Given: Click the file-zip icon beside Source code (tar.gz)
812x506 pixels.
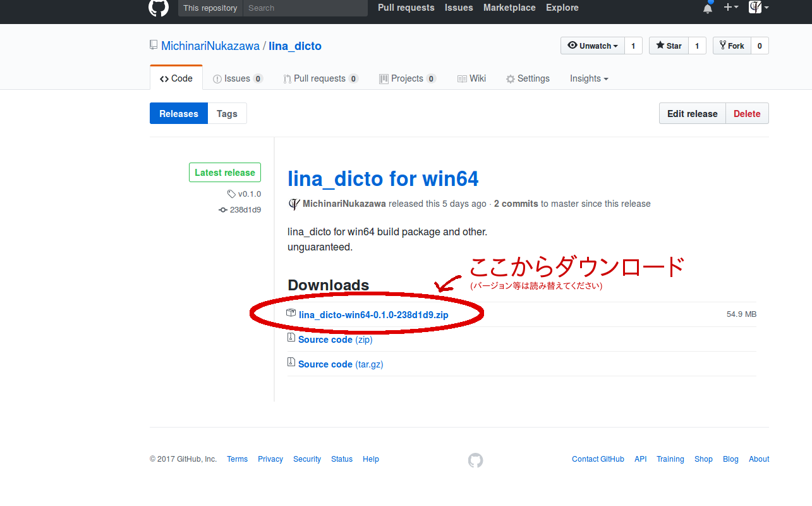Looking at the screenshot, I should pos(291,363).
